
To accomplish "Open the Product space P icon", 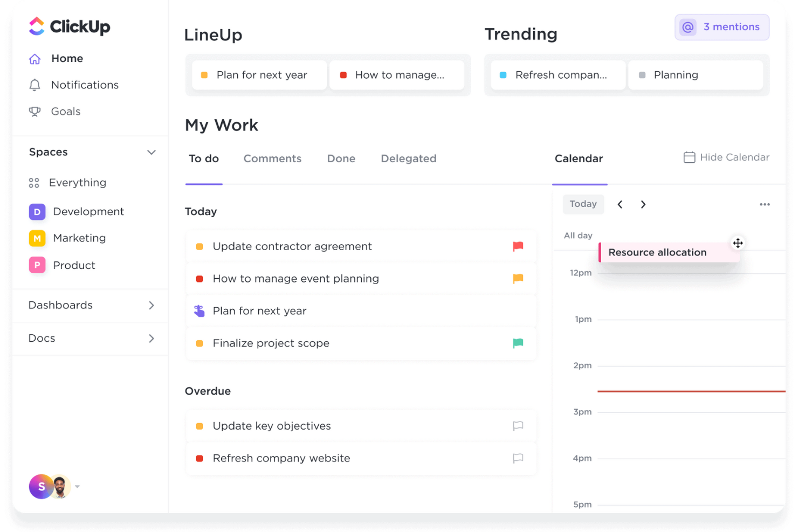I will pos(37,265).
